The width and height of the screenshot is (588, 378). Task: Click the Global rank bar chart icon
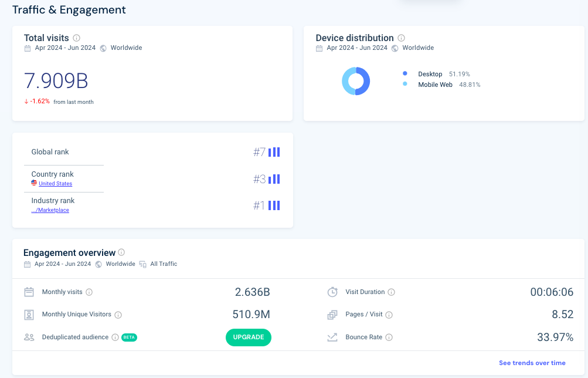(x=274, y=153)
